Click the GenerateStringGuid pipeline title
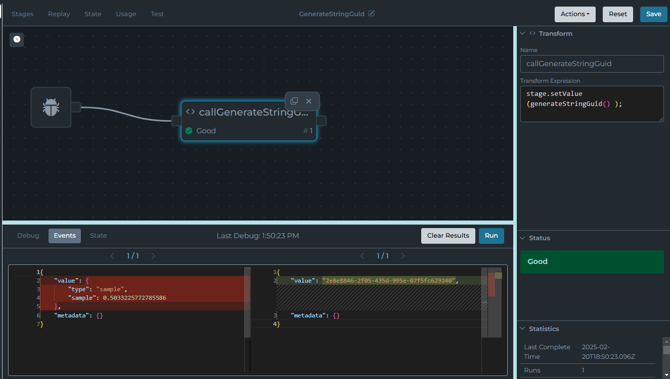This screenshot has width=670, height=379. (x=332, y=14)
